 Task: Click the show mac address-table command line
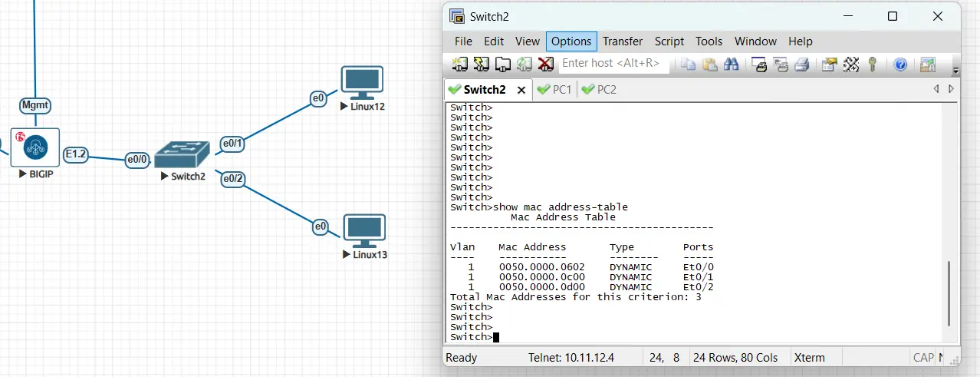(539, 207)
